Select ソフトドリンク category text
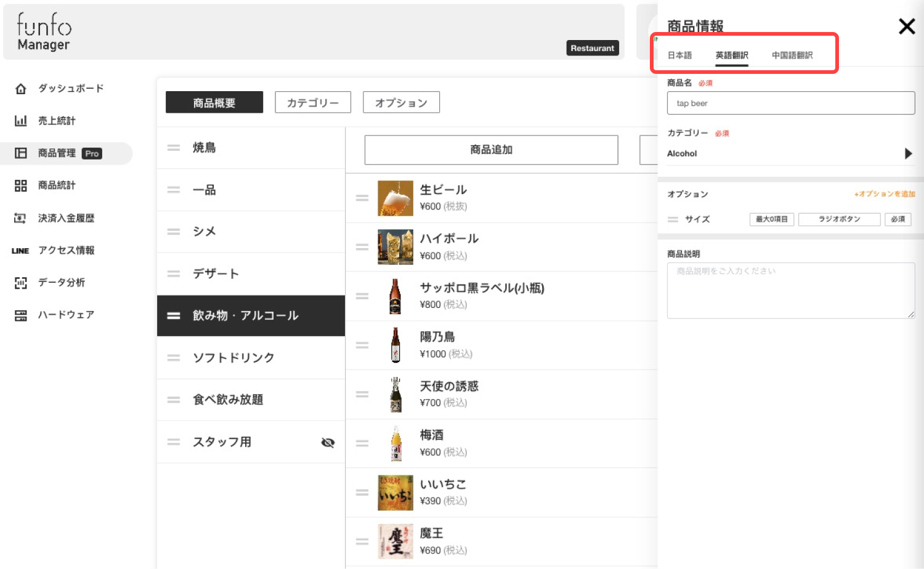This screenshot has width=924, height=569. click(233, 358)
